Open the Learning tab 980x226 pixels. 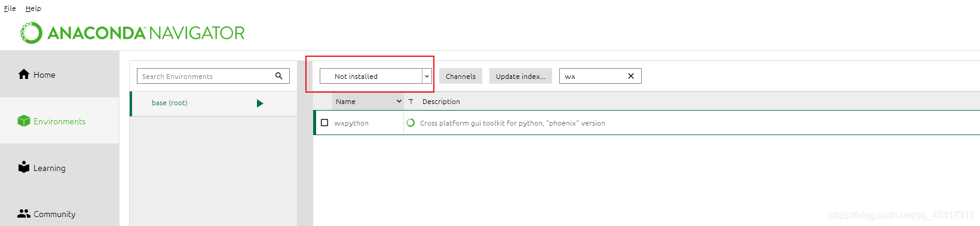60,168
